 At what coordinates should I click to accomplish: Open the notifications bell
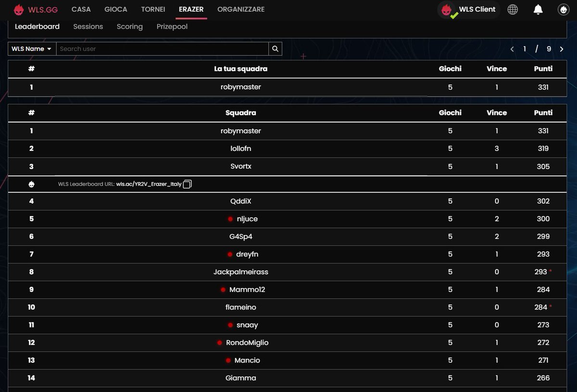538,9
